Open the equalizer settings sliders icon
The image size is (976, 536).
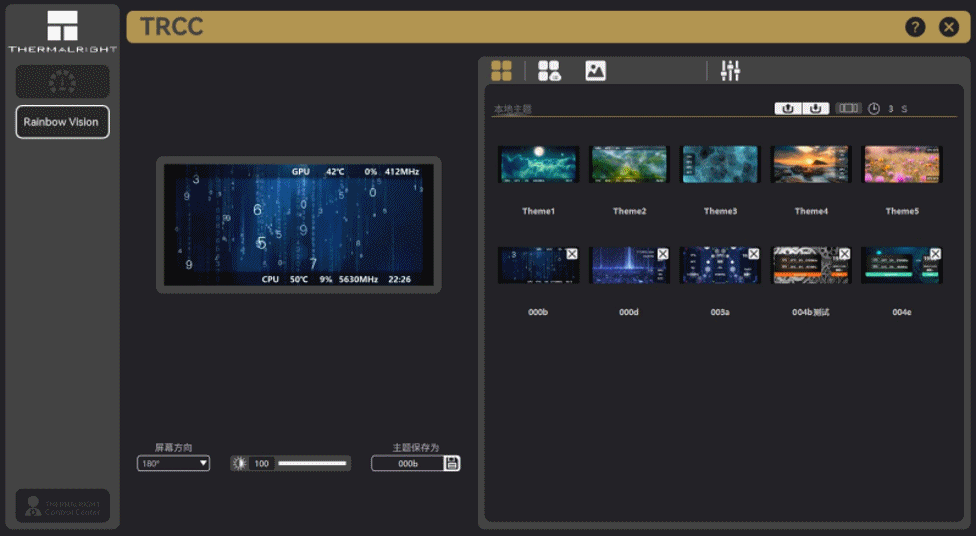pos(730,71)
